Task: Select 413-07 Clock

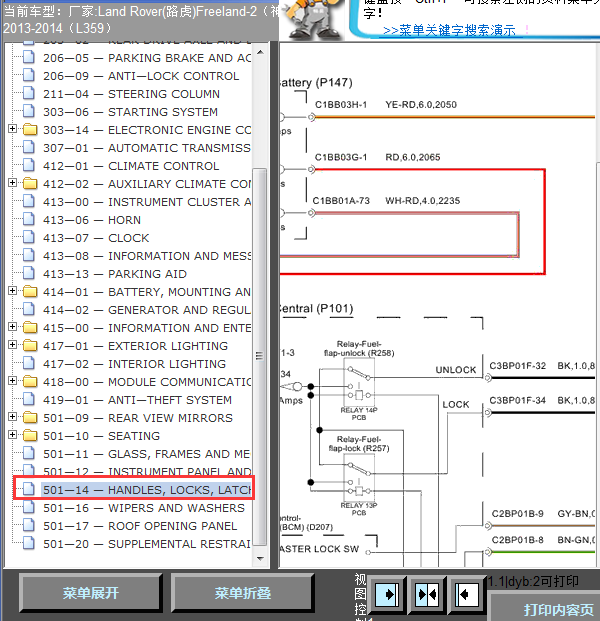Action: tap(96, 238)
